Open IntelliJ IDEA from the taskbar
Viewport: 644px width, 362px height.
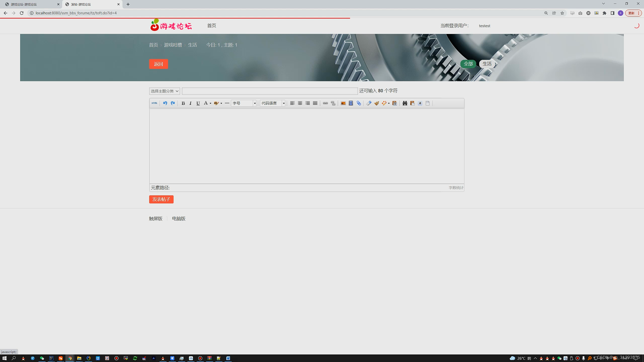click(x=51, y=358)
